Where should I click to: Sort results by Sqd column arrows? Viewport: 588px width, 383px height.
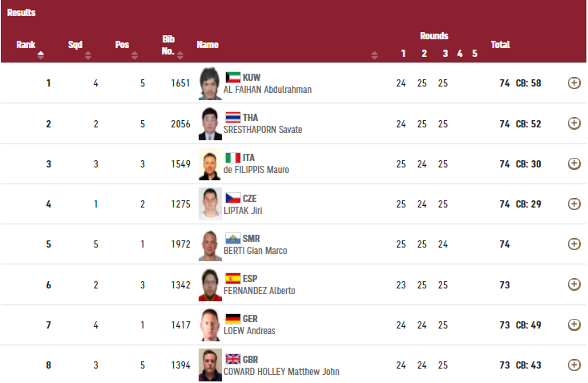pyautogui.click(x=88, y=55)
